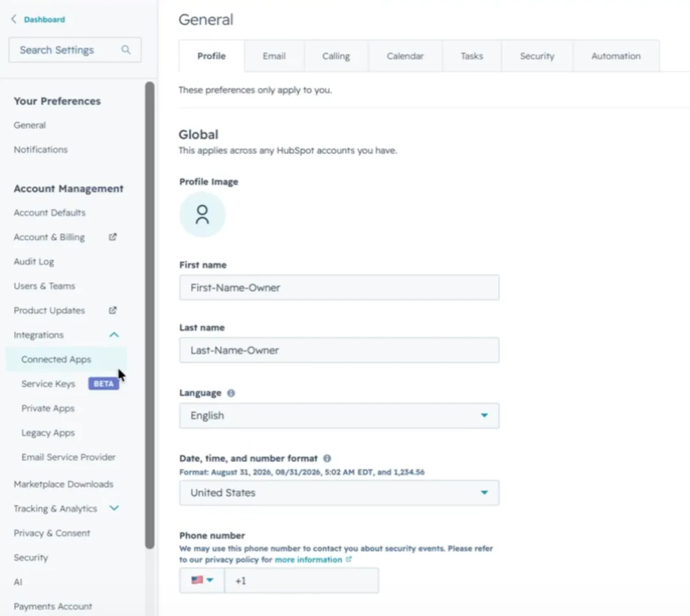Screen dimensions: 690x616
Task: Click the Search Settings input field
Action: point(75,50)
